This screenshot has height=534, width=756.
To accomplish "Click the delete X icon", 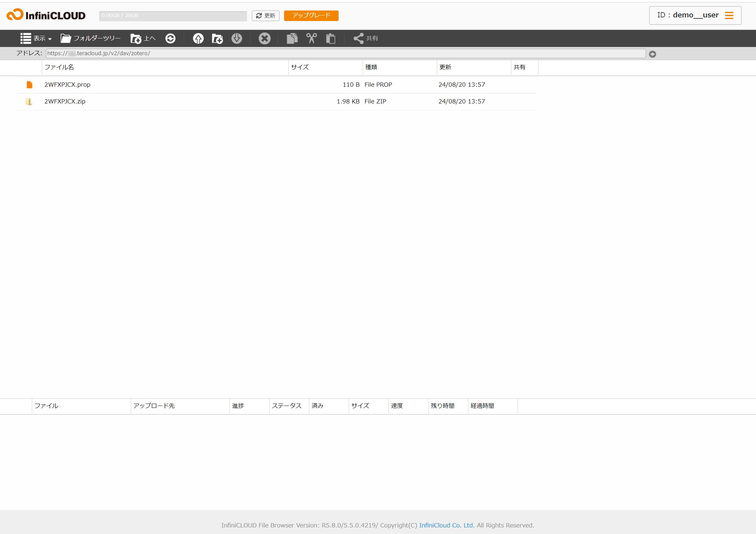I will 264,38.
